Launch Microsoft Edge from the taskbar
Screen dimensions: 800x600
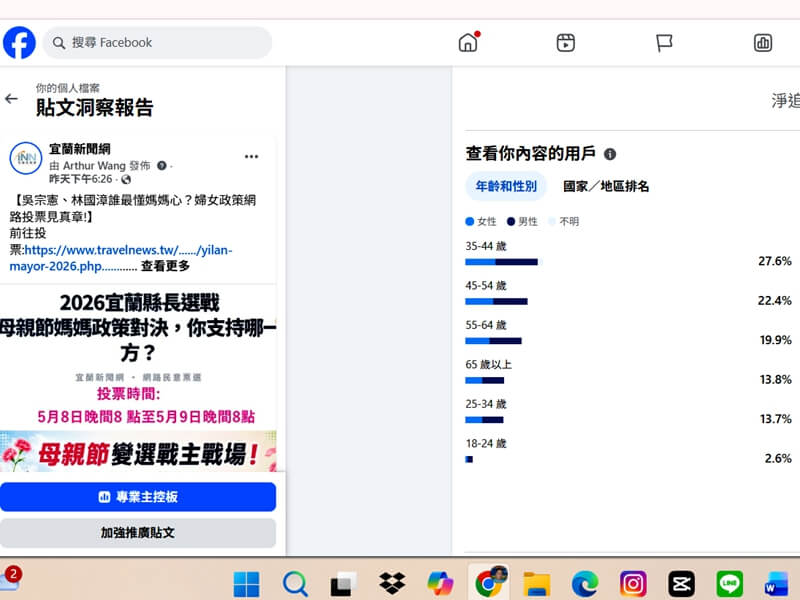coord(585,584)
